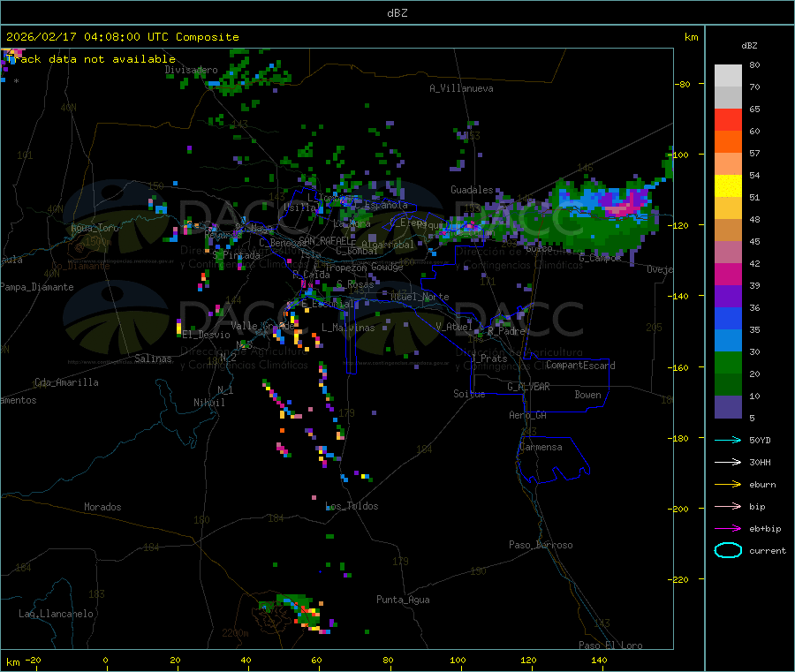Click the 100 km x-axis tick label
Viewport: 795px width, 672px height.
pyautogui.click(x=458, y=660)
